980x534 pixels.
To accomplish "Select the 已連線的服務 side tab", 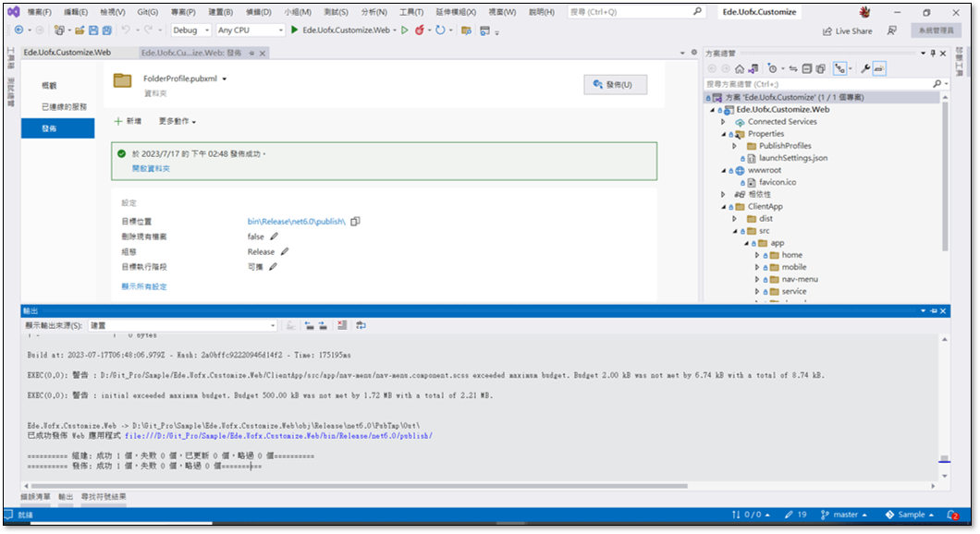I will [65, 107].
